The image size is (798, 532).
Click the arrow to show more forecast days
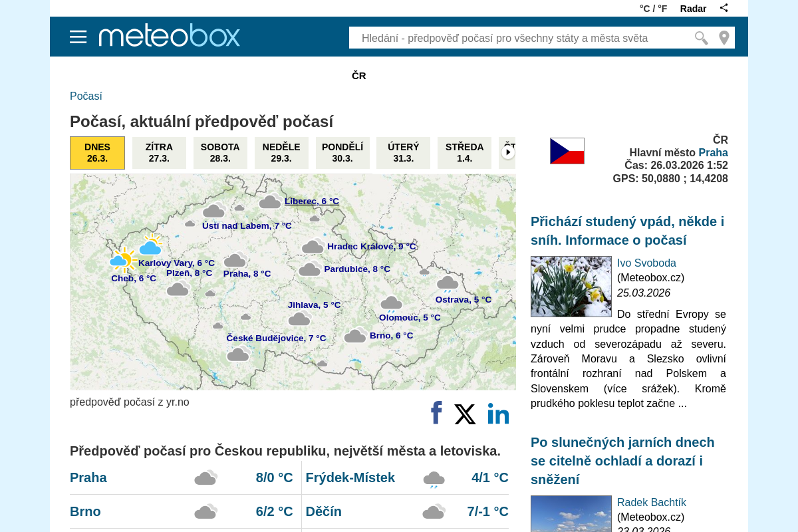point(507,152)
